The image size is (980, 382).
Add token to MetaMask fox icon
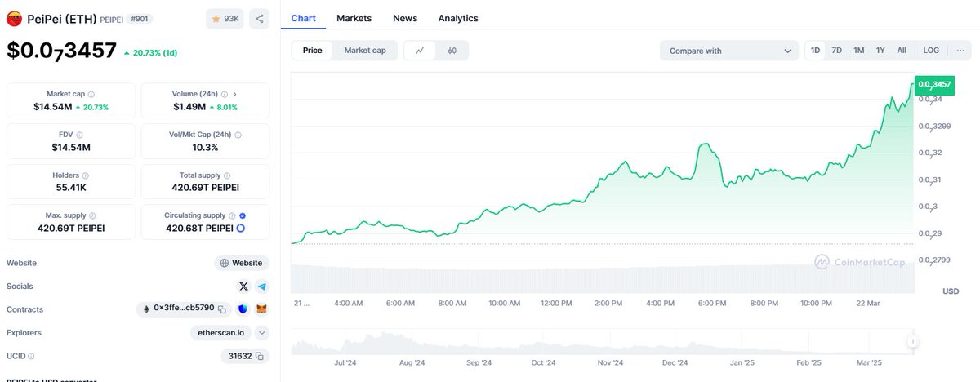click(261, 309)
